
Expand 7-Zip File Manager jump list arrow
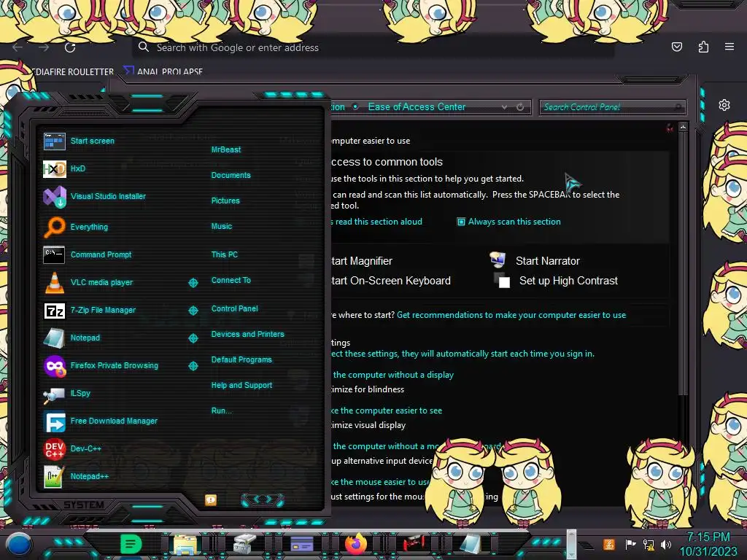pyautogui.click(x=193, y=311)
